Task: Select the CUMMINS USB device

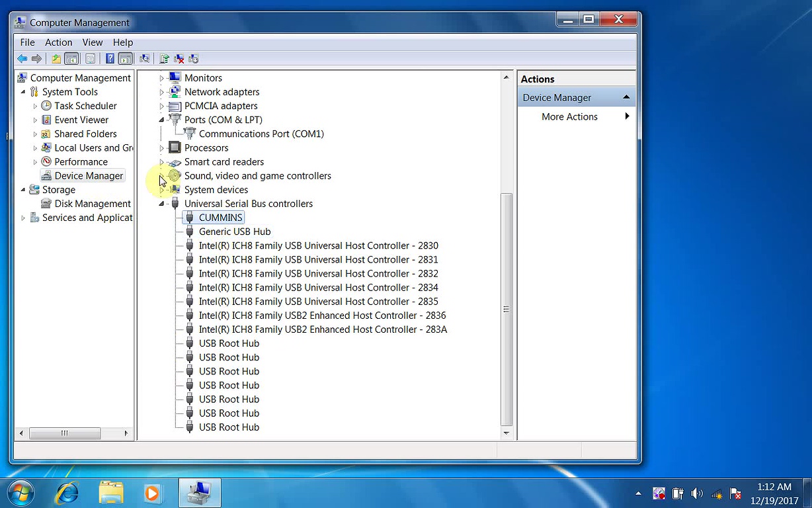Action: [x=221, y=218]
